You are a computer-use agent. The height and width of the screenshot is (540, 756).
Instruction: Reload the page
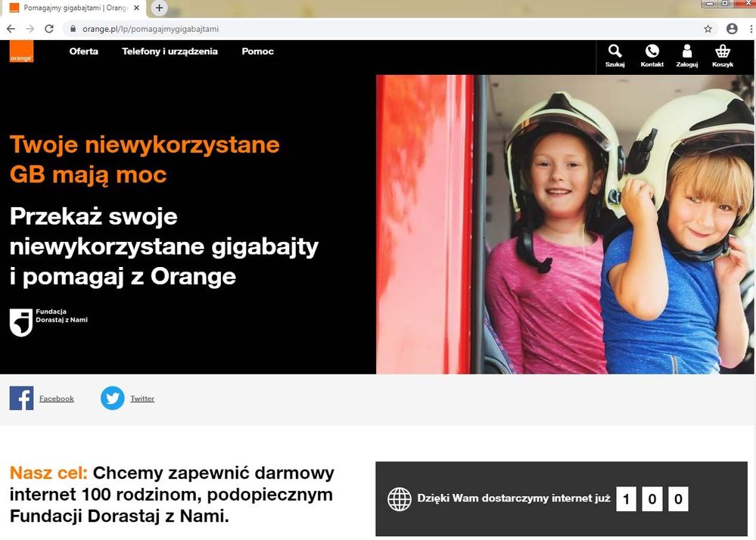49,29
